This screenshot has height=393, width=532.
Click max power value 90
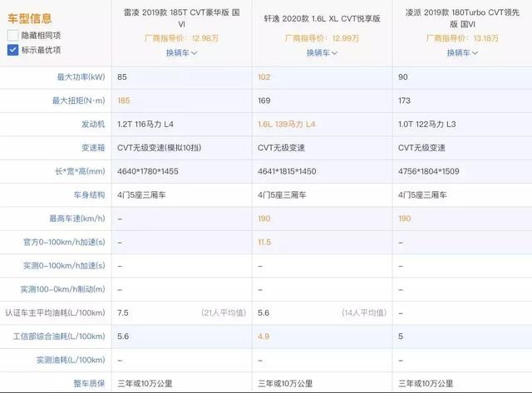pyautogui.click(x=402, y=77)
